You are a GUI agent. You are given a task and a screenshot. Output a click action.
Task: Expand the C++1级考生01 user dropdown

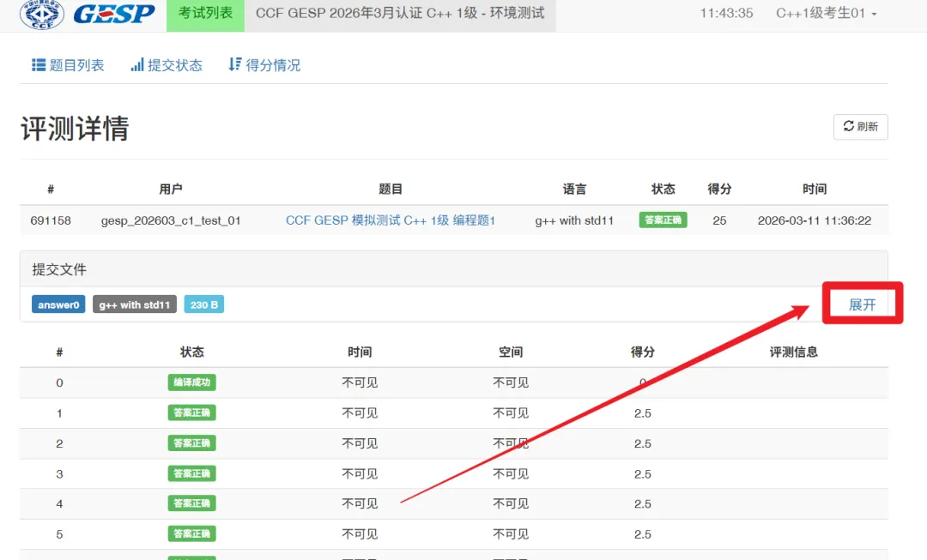[x=827, y=14]
